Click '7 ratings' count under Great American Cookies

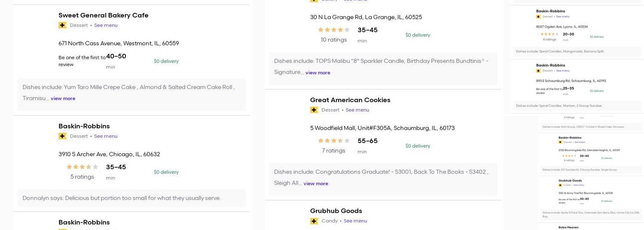point(333,151)
